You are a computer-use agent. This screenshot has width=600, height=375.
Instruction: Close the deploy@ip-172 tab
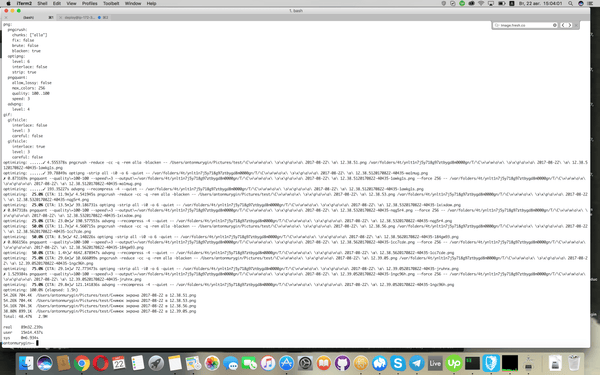click(x=60, y=18)
